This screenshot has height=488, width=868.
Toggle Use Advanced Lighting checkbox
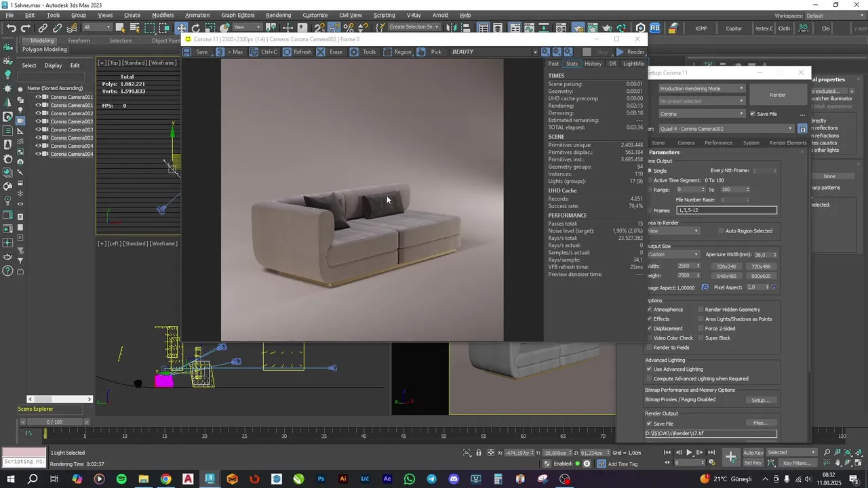(650, 369)
